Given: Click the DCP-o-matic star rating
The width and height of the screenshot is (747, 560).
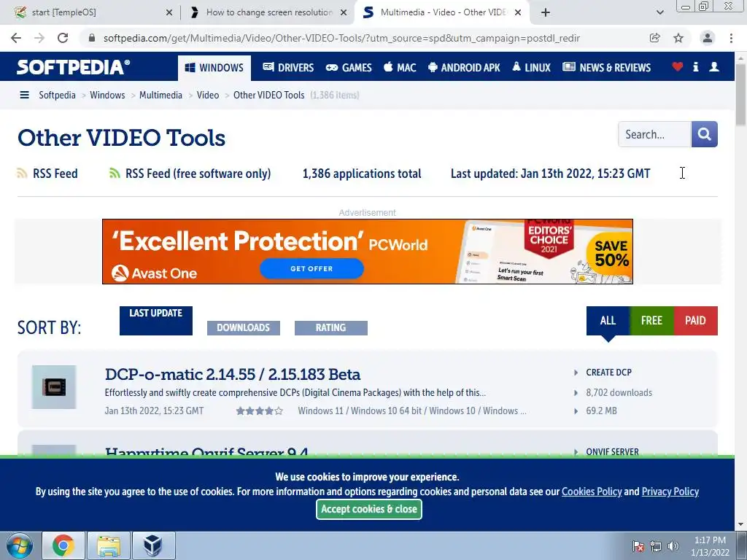Looking at the screenshot, I should [x=260, y=411].
